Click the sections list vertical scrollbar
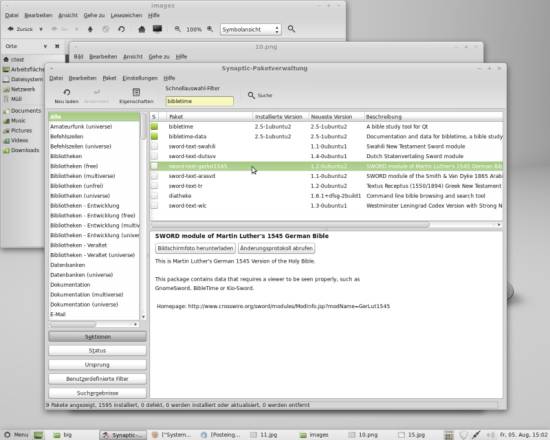This screenshot has width=550, height=440. tap(143, 126)
